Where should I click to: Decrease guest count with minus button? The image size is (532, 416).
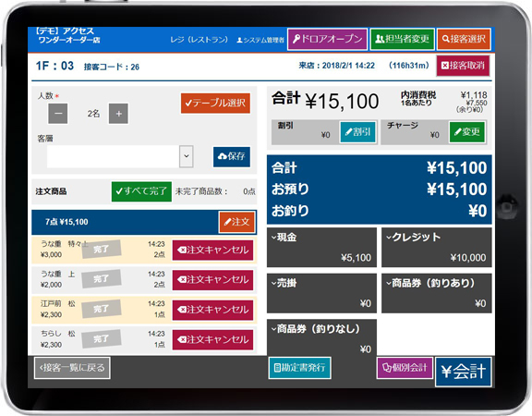[58, 114]
